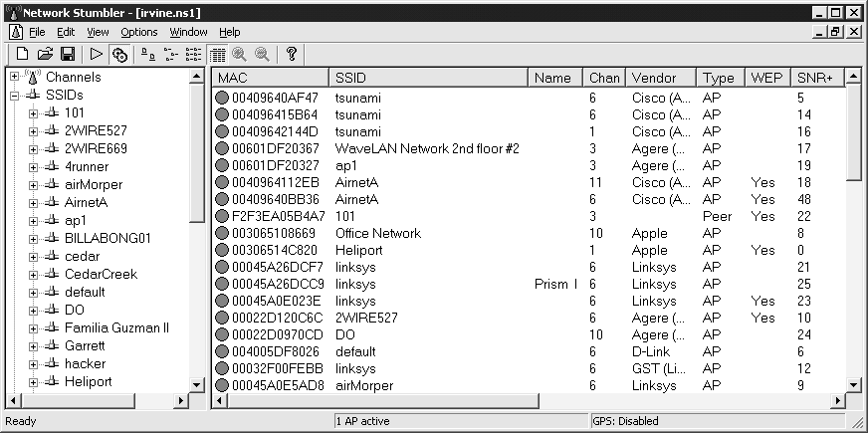This screenshot has height=433, width=868.
Task: Select the ap1 tree item
Action: (76, 220)
